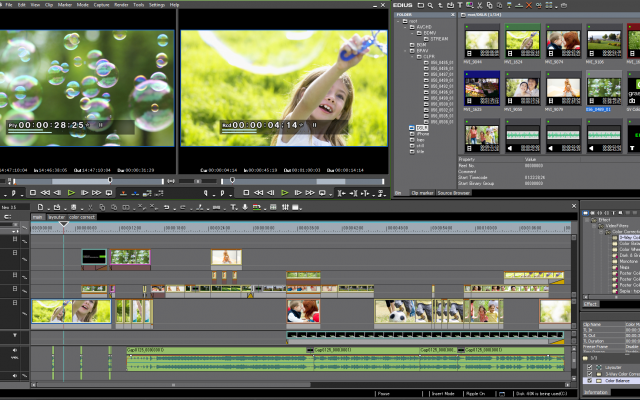Rewind in the recorder monitor
Viewport: 640px width, 400px height.
(258, 193)
